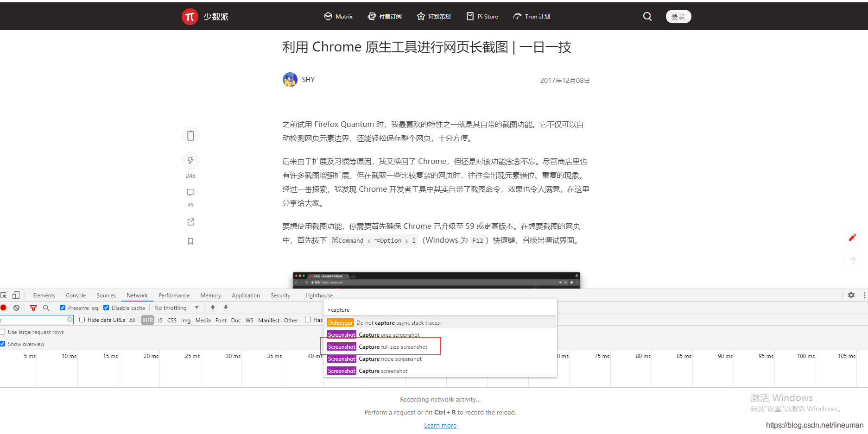Enable Hide data URLs checkbox
Screen dimensions: 868x434
click(82, 320)
